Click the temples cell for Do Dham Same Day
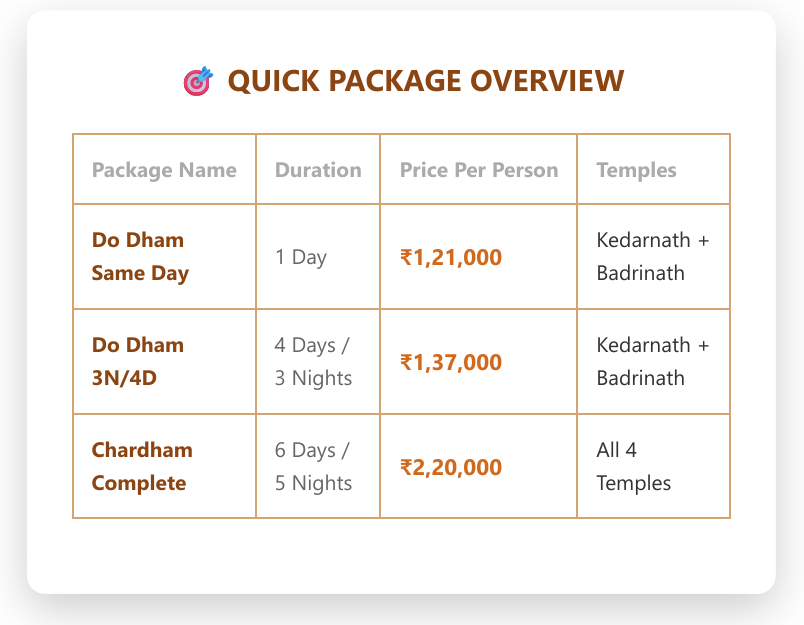This screenshot has width=804, height=625. pyautogui.click(x=652, y=257)
